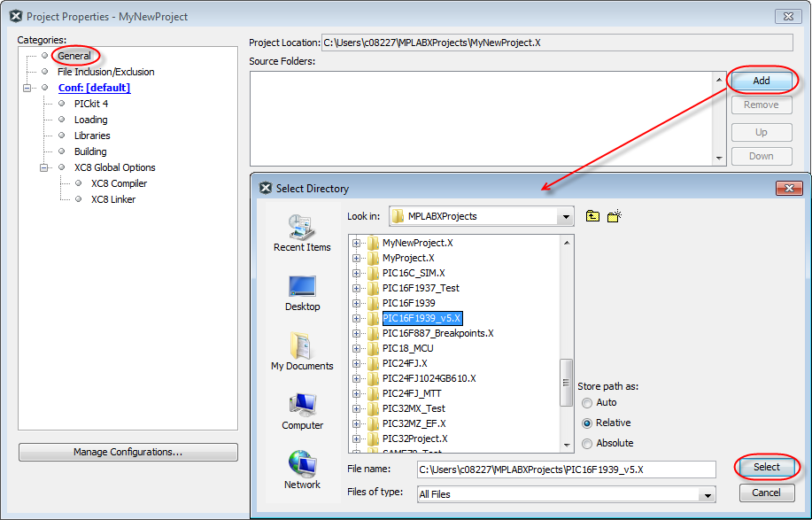Click the Create New Folder icon
The height and width of the screenshot is (520, 812).
pos(615,216)
